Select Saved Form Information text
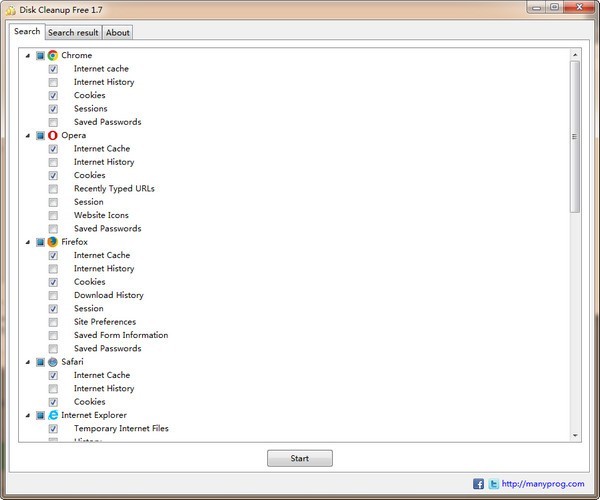This screenshot has height=500, width=600. (121, 335)
